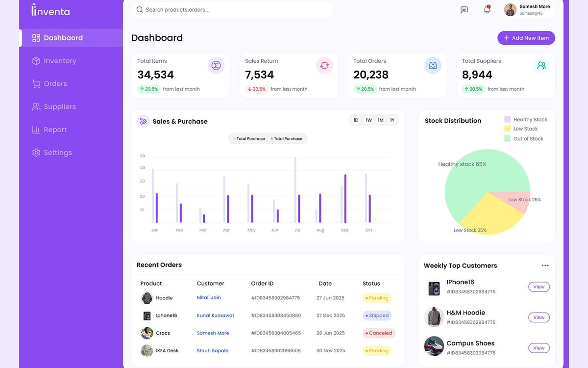Click the search magnifier icon
This screenshot has width=588, height=368.
[x=140, y=10]
